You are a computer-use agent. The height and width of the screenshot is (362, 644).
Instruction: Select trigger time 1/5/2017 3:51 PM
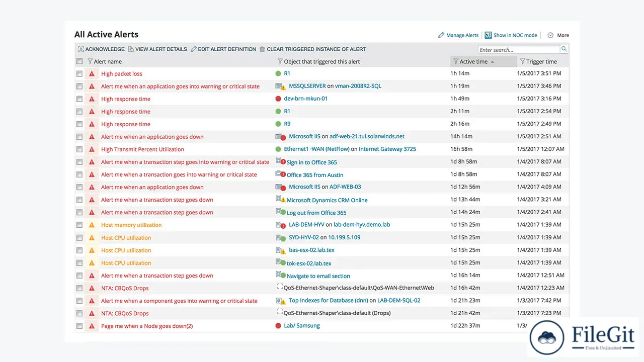(x=539, y=73)
